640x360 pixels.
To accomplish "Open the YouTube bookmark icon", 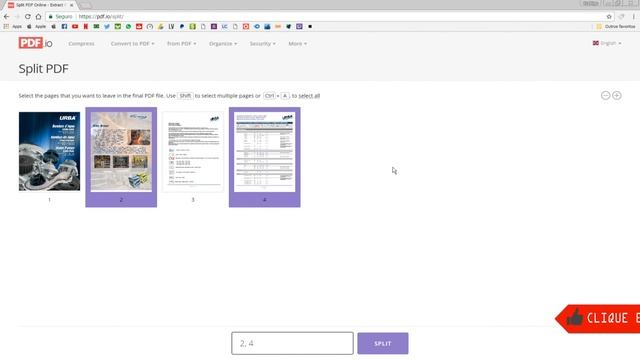I will pyautogui.click(x=75, y=27).
